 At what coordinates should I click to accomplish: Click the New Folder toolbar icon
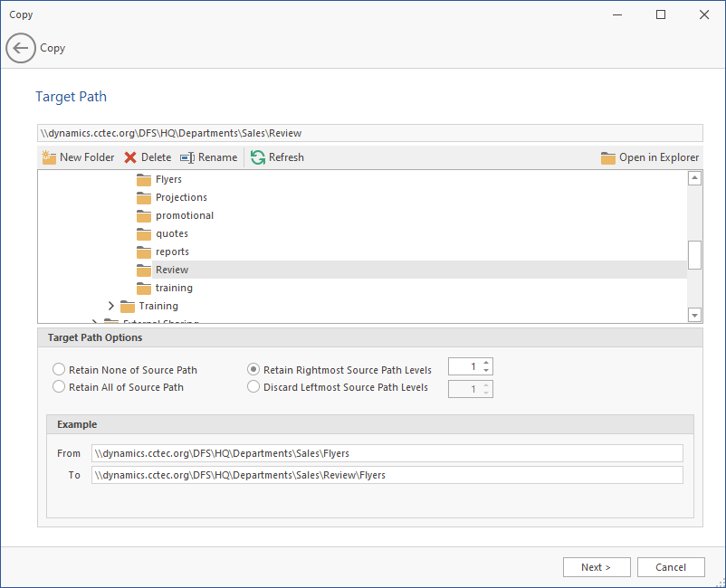point(49,157)
